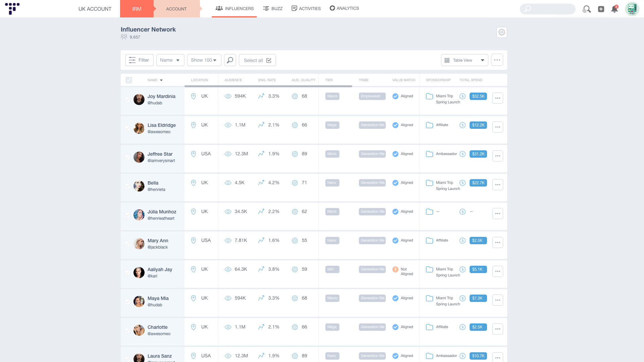Tick the checkbox for Bella
The width and height of the screenshot is (644, 362).
127,186
